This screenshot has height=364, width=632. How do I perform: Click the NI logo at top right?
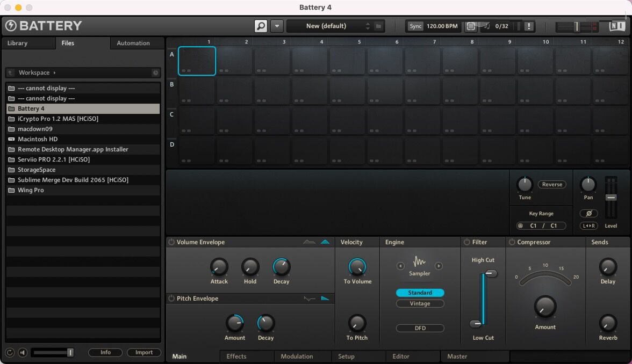[617, 26]
